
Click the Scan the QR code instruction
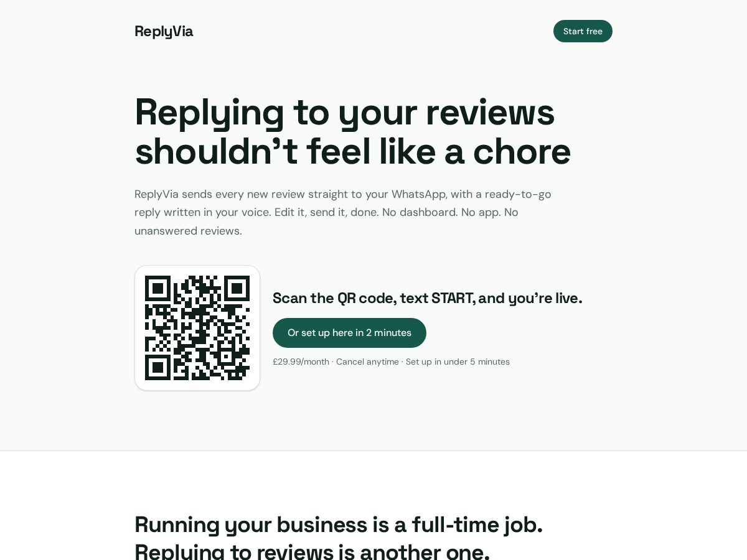pos(428,298)
